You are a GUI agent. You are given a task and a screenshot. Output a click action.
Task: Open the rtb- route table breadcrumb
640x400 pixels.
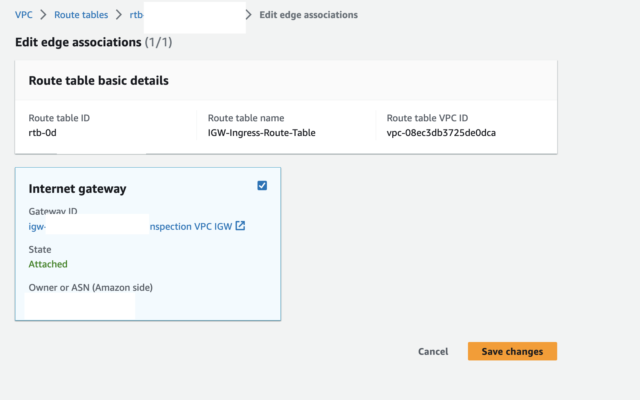136,15
